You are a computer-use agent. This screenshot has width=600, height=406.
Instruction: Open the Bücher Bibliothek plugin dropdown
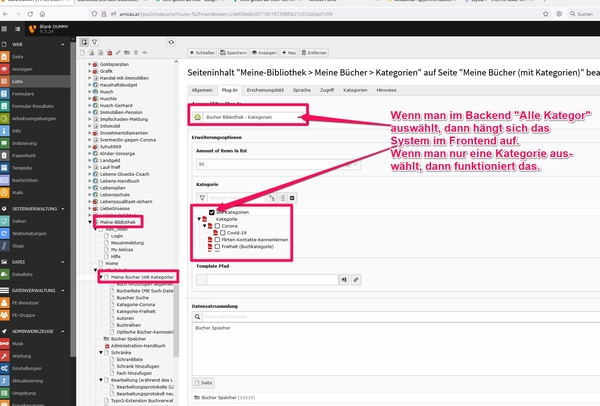(x=250, y=117)
